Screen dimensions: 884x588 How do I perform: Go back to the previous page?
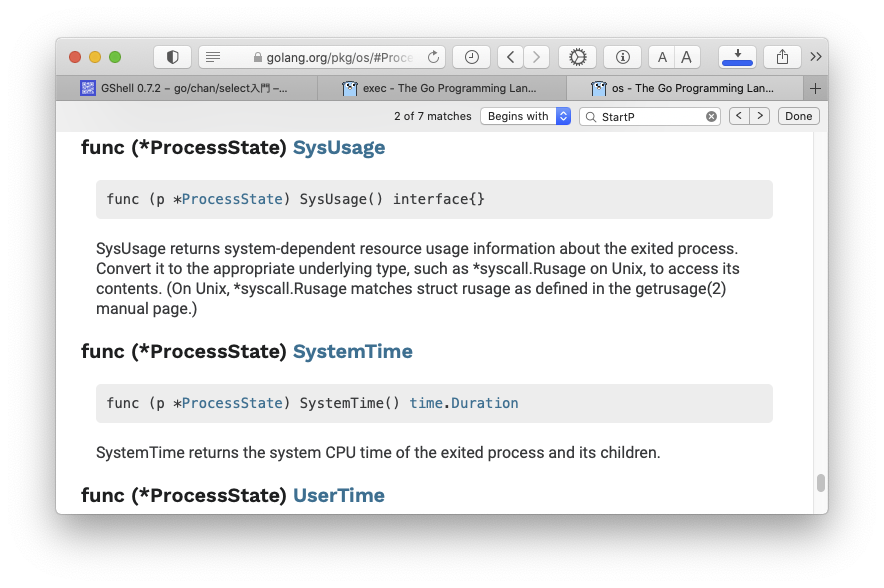click(511, 57)
